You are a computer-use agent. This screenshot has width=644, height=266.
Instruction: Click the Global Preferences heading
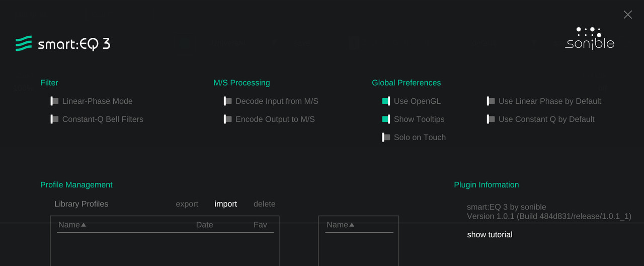[406, 83]
